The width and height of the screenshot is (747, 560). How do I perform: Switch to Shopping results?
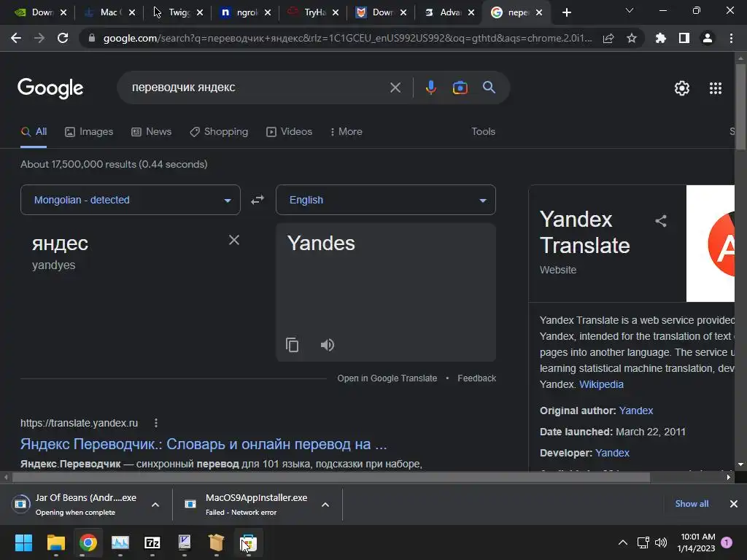[219, 132]
